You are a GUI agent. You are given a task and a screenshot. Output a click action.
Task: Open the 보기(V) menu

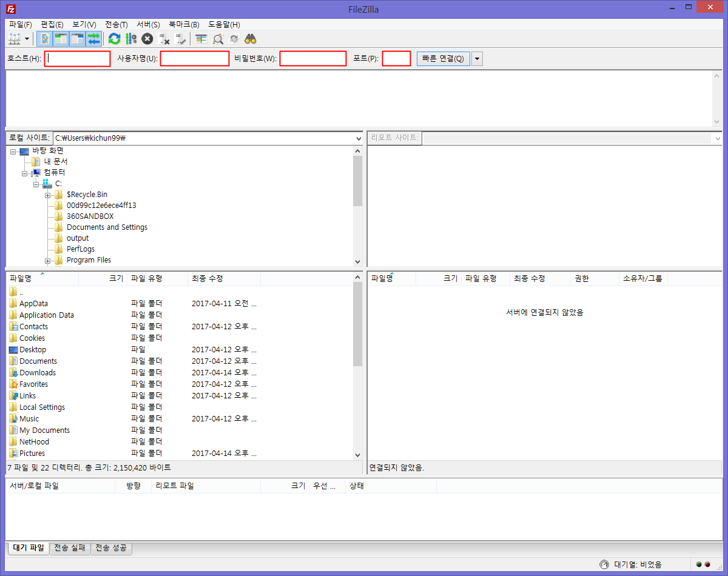pyautogui.click(x=84, y=24)
